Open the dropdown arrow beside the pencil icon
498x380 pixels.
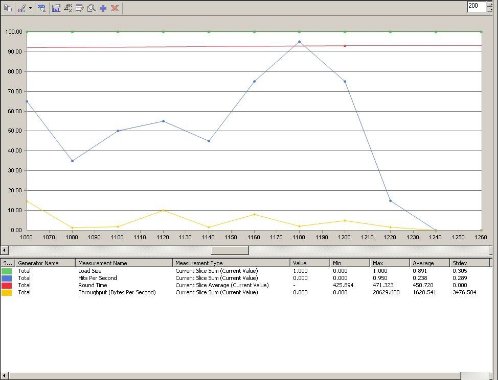(x=30, y=8)
